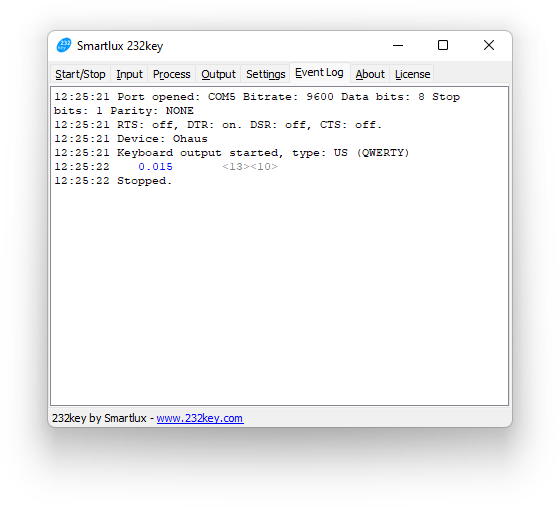The image size is (560, 507).
Task: Open the www.232key.com link
Action: (200, 418)
